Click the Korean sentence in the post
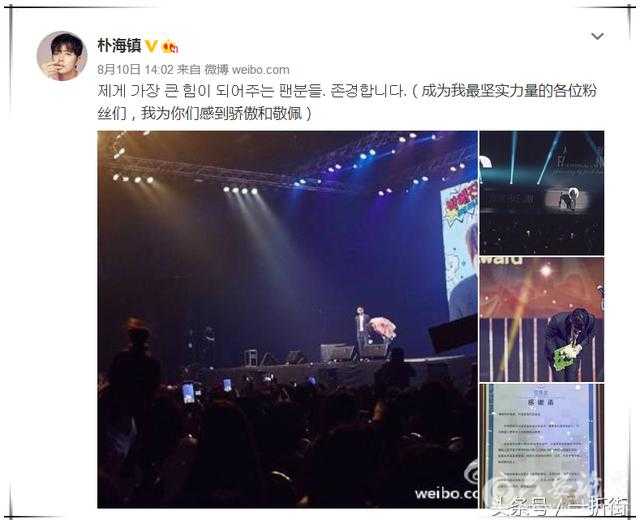640x524 pixels. [x=252, y=90]
